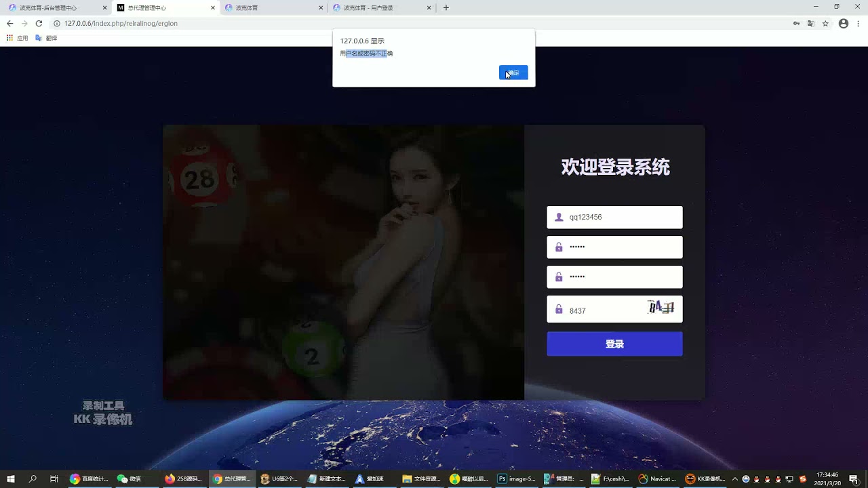This screenshot has height=488, width=868.
Task: Open 百度统计 Chrome window in taskbar
Action: coord(89,479)
